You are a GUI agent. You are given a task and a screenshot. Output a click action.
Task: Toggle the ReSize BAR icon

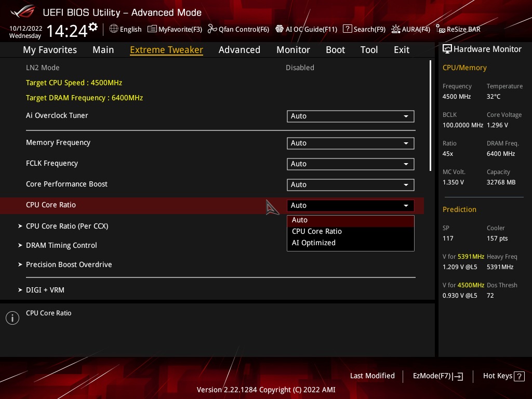coord(441,29)
